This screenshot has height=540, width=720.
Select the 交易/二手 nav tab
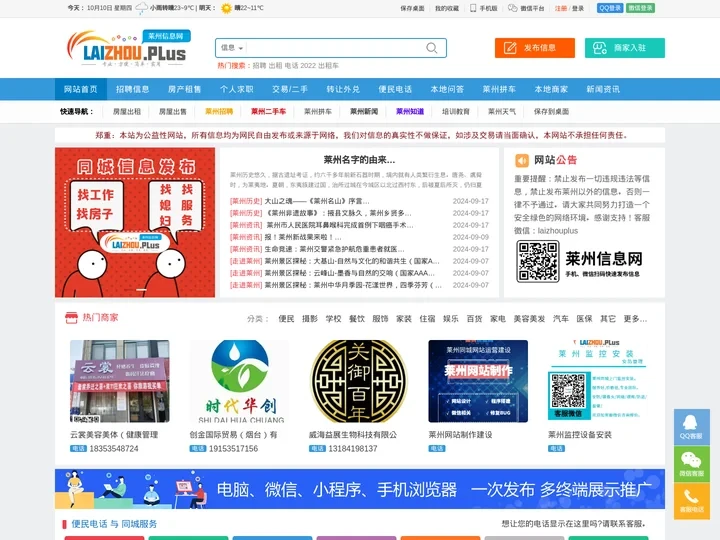point(290,89)
